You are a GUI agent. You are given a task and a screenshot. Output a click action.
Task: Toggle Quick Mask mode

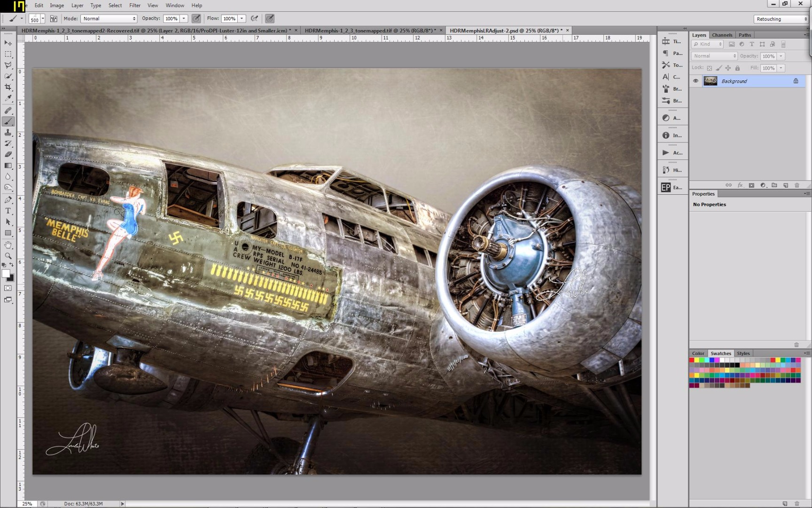click(x=8, y=288)
